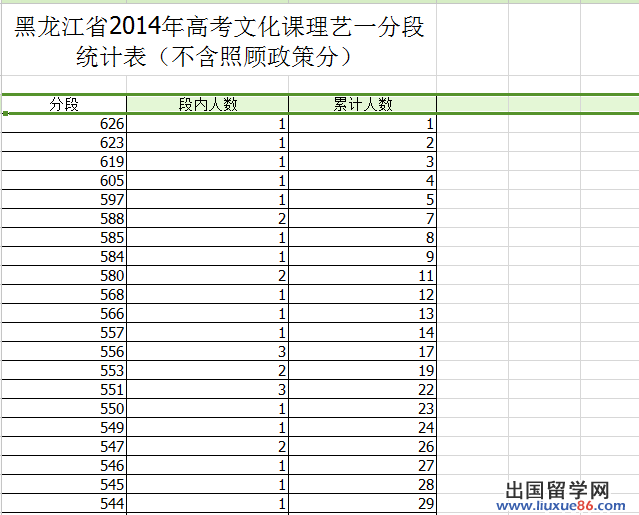The width and height of the screenshot is (639, 515).
Task: Click cumulative count cell 13
Action: click(x=362, y=314)
